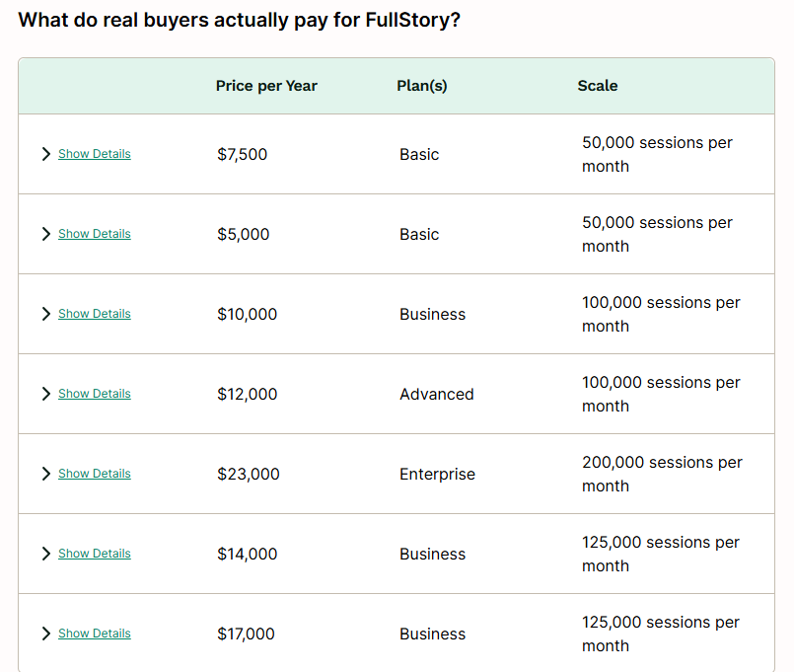This screenshot has height=672, width=794.
Task: Expand the chevron beside the $7,500 Basic row
Action: (x=45, y=154)
